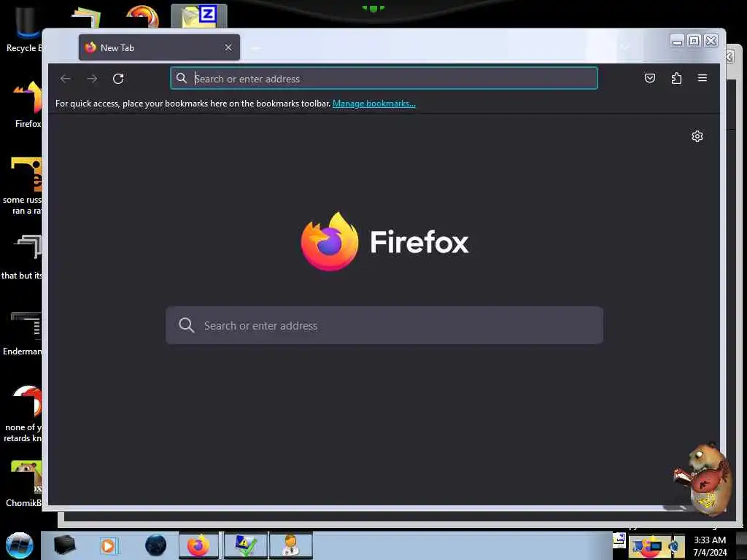Viewport: 747px width, 560px height.
Task: Select the Enderman desktop icon
Action: coord(23,334)
